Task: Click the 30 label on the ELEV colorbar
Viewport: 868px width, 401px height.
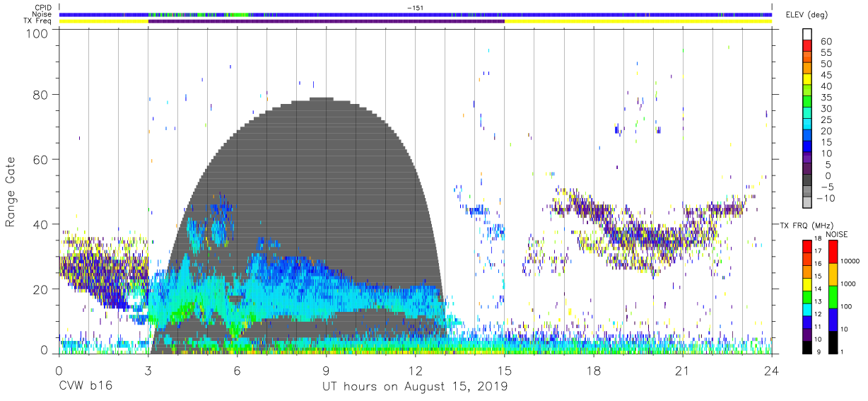Action: pyautogui.click(x=826, y=109)
